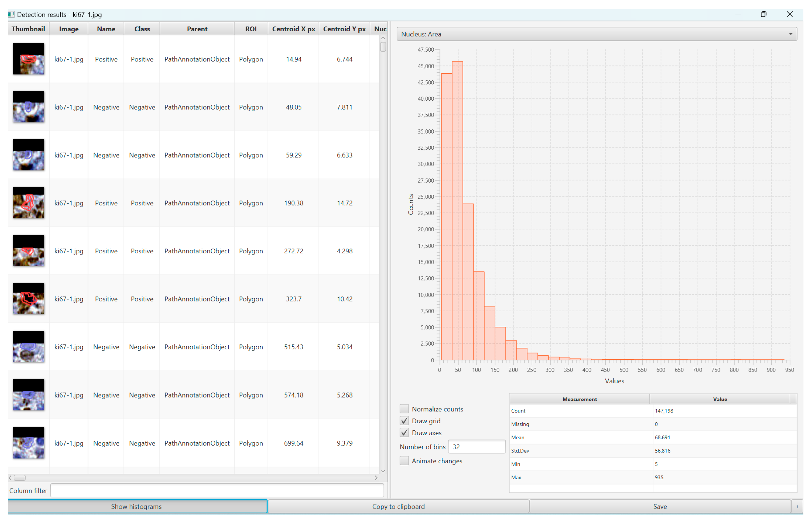Uncheck the Draw grid option
The width and height of the screenshot is (812, 525).
[404, 421]
